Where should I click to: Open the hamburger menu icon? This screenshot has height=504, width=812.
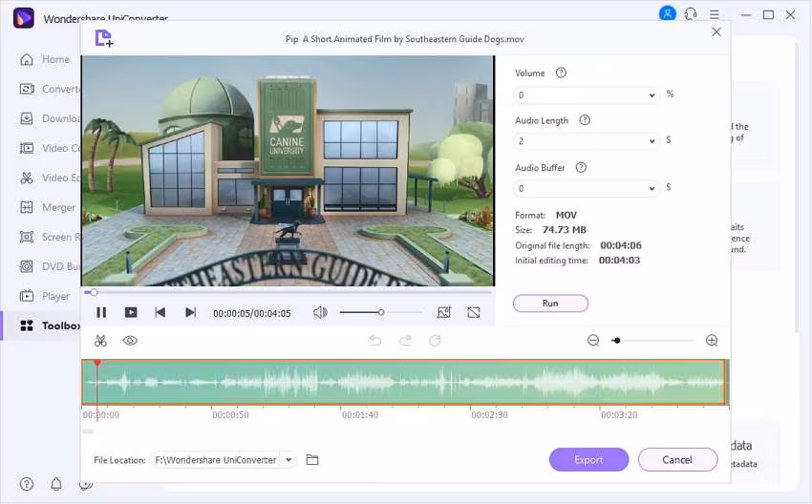(715, 14)
